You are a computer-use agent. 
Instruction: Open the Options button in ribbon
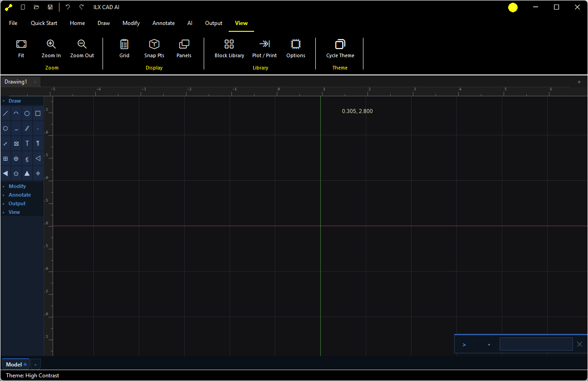[296, 49]
